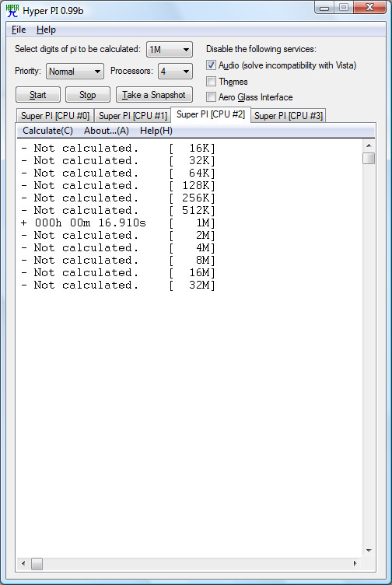Viewport: 392px width, 585px height.
Task: Minimize the Hyper PI window
Action: (324, 8)
